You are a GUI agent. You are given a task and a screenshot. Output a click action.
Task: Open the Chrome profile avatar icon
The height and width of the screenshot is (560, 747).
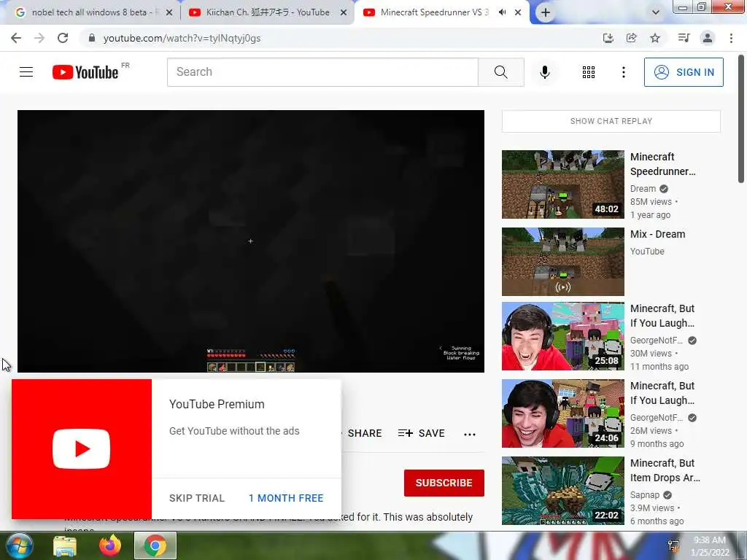click(708, 38)
